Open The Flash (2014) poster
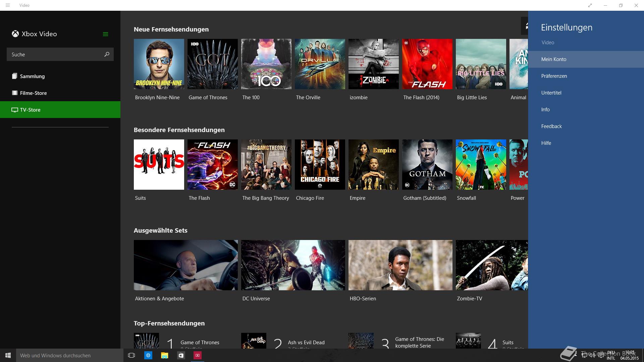Image resolution: width=644 pixels, height=362 pixels. (427, 64)
